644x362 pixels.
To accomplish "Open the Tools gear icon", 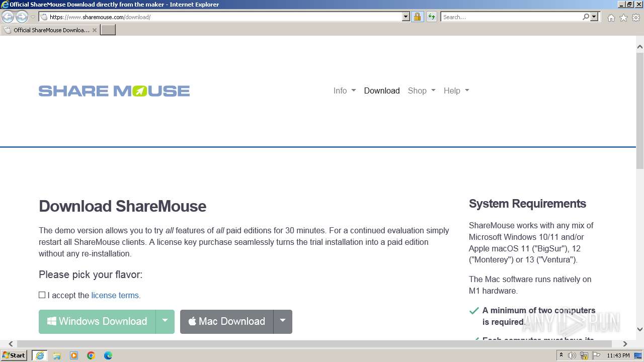I will [x=636, y=18].
